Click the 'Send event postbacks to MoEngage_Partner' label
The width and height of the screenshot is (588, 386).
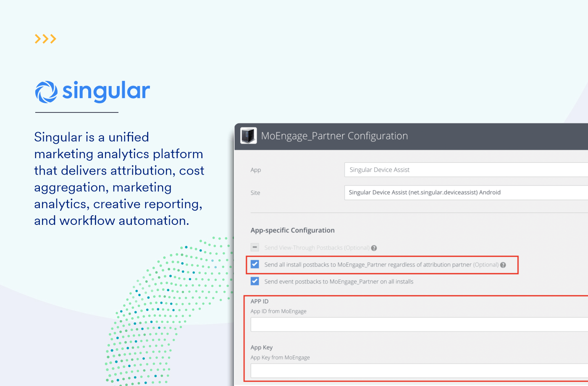coord(339,282)
